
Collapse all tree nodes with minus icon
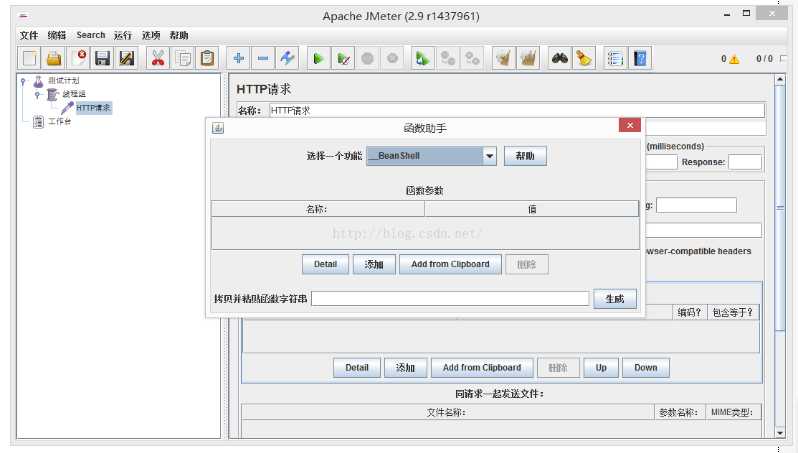pos(263,59)
